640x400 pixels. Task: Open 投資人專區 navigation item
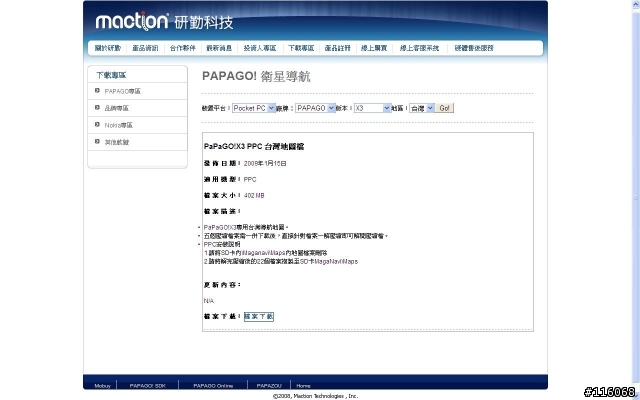coord(260,48)
